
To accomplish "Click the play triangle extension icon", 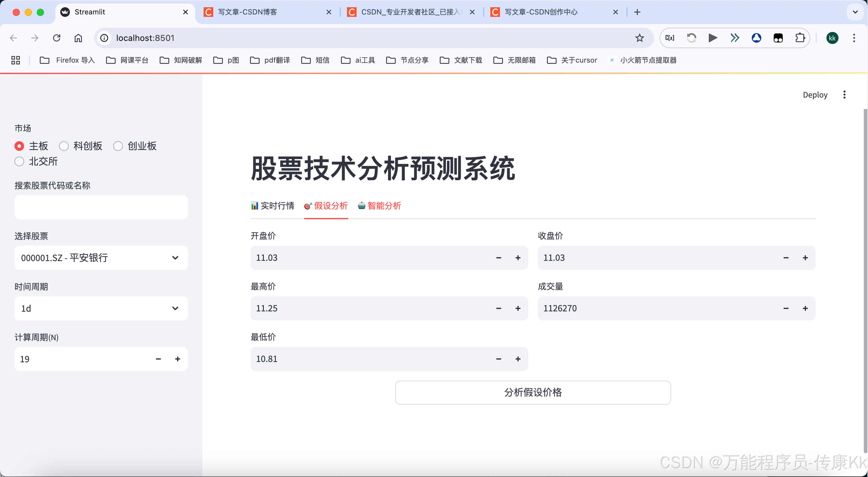I will (713, 38).
